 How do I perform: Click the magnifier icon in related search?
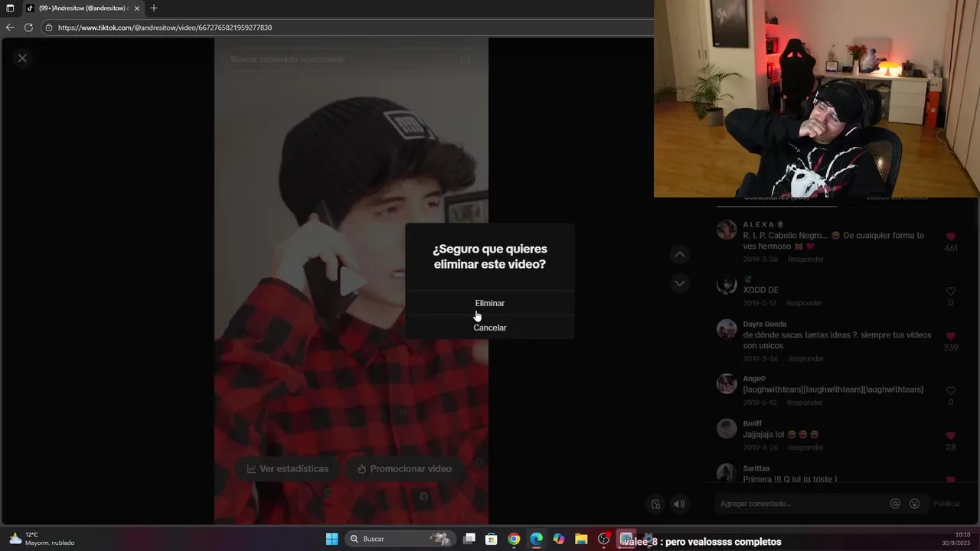coord(465,59)
